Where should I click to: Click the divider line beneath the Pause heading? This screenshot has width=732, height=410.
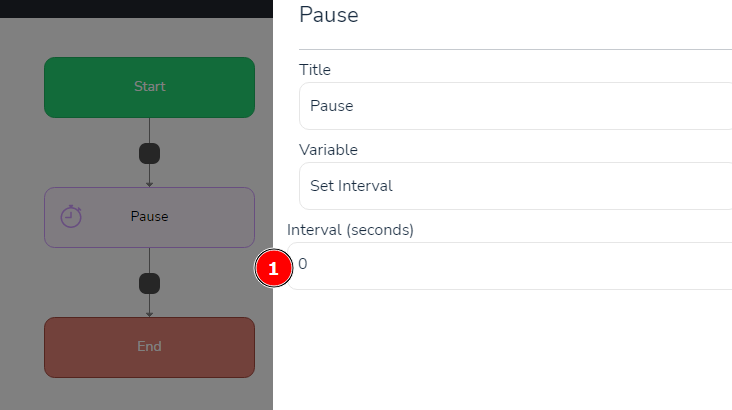(x=515, y=49)
